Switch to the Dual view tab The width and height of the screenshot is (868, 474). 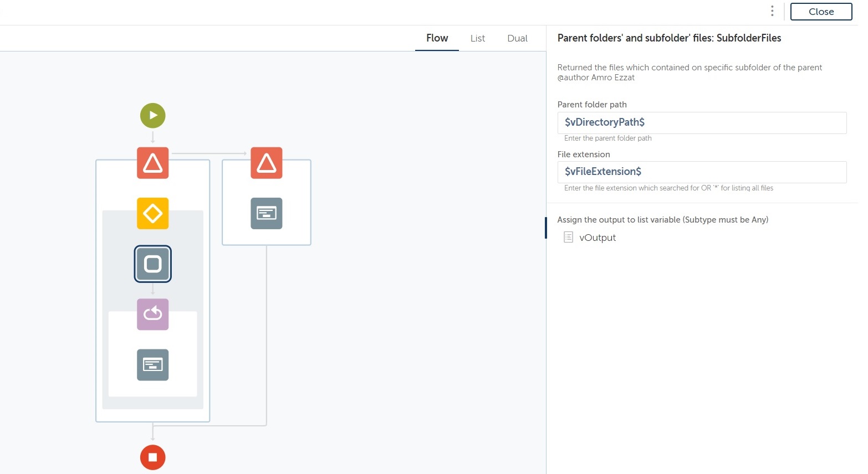[x=517, y=38]
